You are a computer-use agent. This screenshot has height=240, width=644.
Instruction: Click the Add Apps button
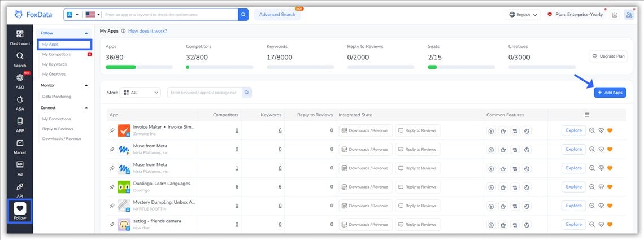[610, 93]
